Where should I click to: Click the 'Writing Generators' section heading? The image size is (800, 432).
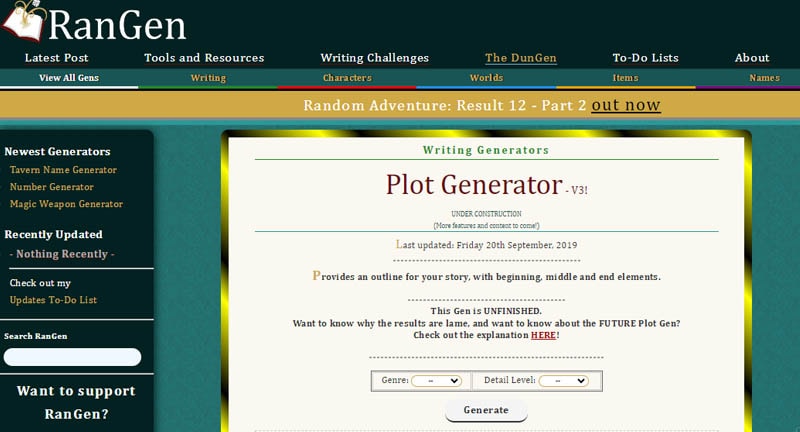(x=486, y=150)
